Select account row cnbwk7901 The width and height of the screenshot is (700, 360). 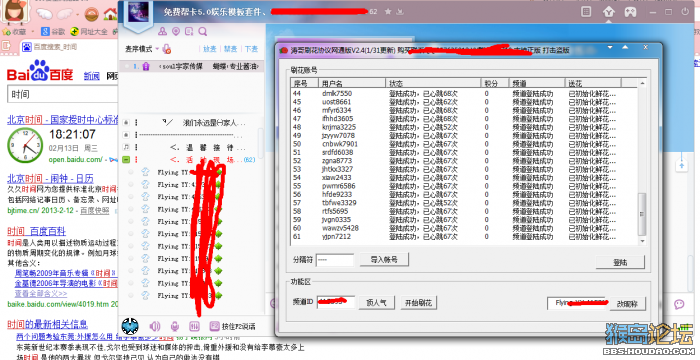(464, 144)
